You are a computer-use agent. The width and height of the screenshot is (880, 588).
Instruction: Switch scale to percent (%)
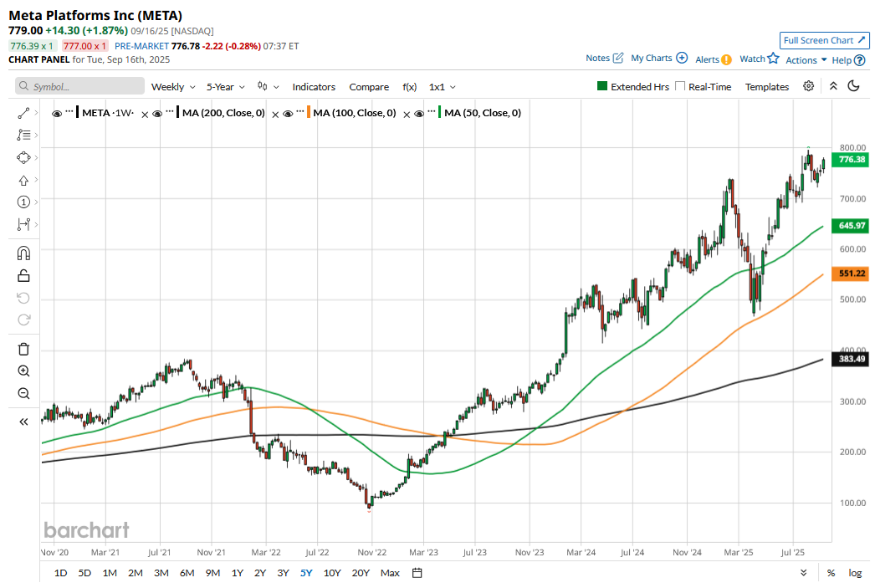pyautogui.click(x=831, y=573)
